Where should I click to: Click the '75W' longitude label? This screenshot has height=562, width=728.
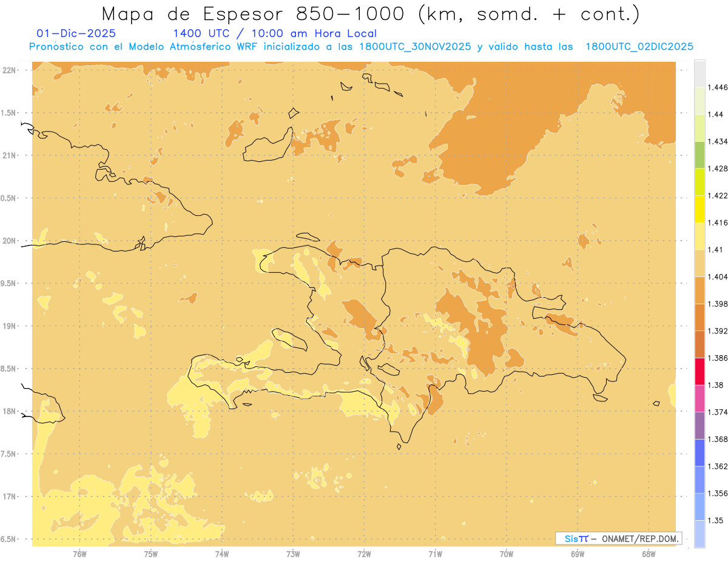click(151, 554)
